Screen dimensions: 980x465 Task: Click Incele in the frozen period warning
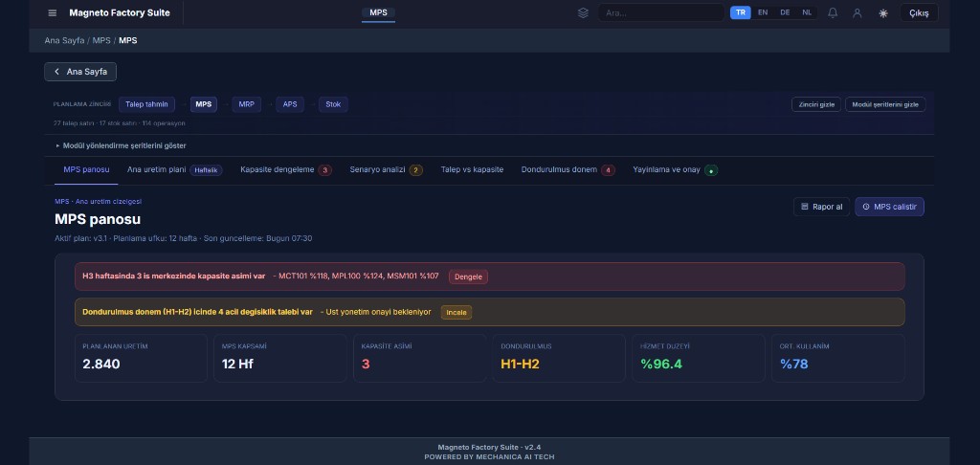456,312
